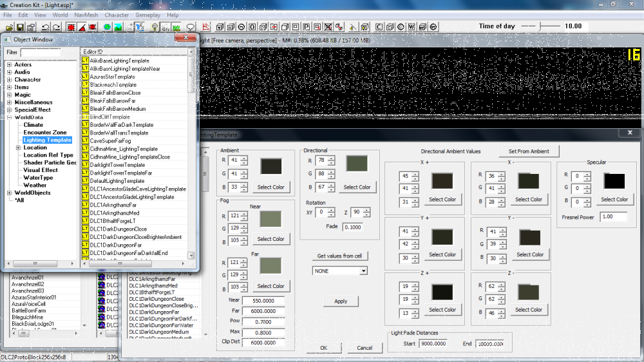Select DLC1DarkDungeonClose in the list
Viewport: 644px width, 362px height.
pos(118,229)
